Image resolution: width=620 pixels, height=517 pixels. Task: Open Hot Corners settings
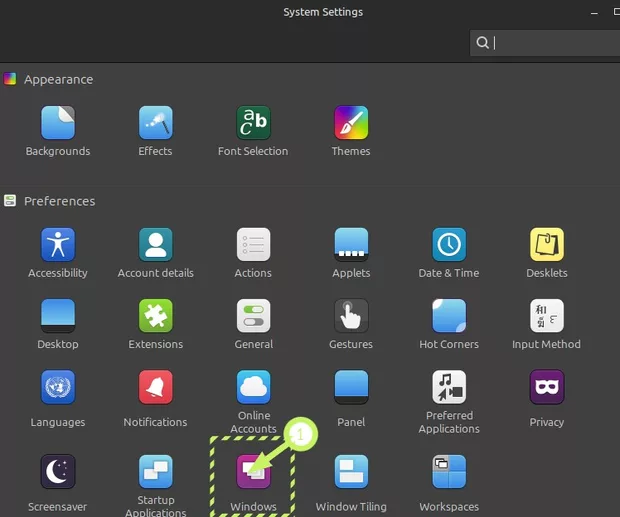point(449,317)
